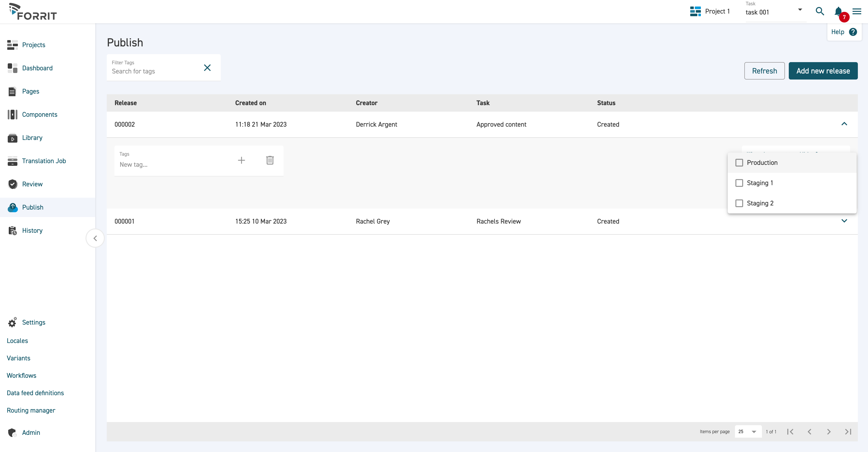Image resolution: width=868 pixels, height=452 pixels.
Task: Click the Help label
Action: click(838, 32)
